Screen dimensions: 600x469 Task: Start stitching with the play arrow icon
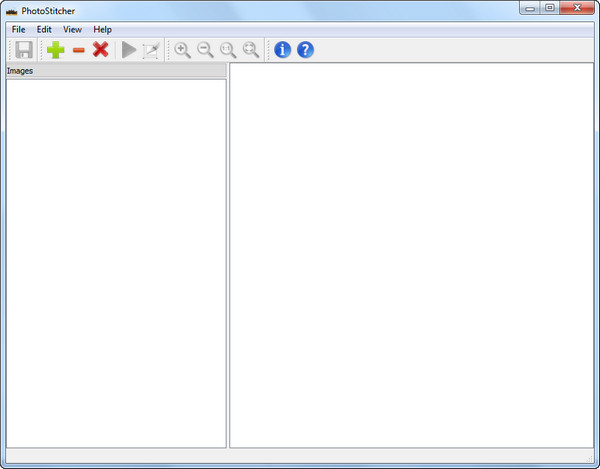tap(129, 50)
